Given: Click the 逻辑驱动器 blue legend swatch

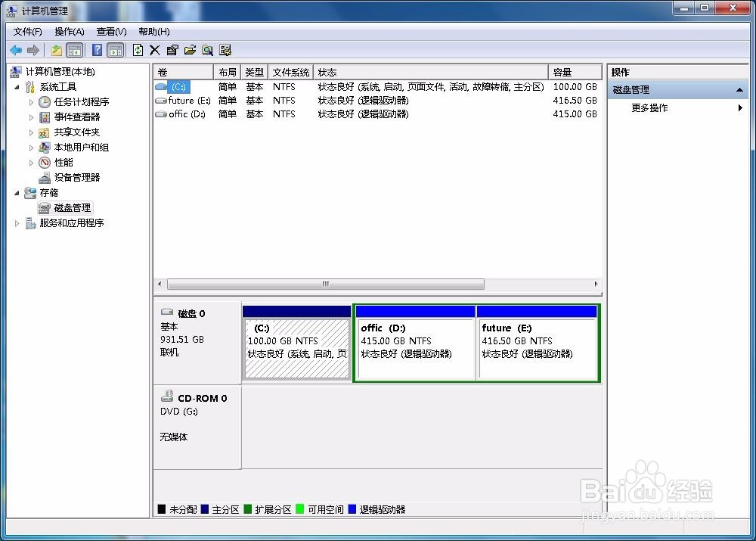Looking at the screenshot, I should (352, 509).
